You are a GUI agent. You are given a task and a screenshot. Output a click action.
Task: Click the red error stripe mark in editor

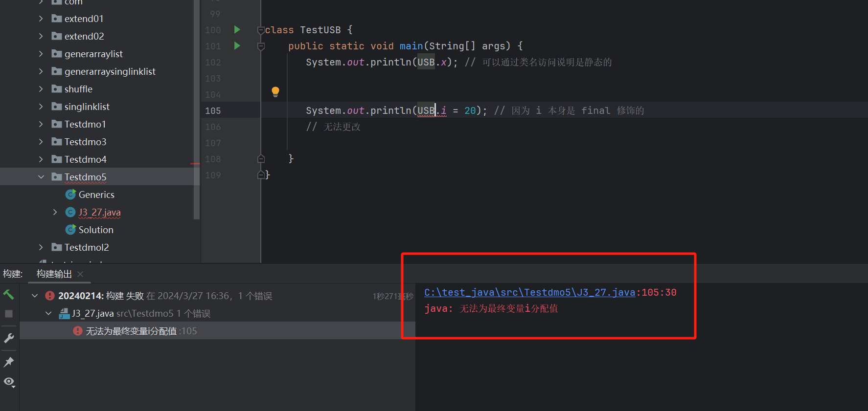(195, 164)
